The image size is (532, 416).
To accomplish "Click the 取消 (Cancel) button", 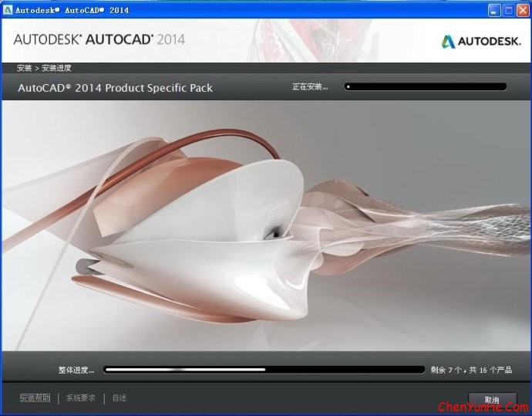I will (493, 400).
